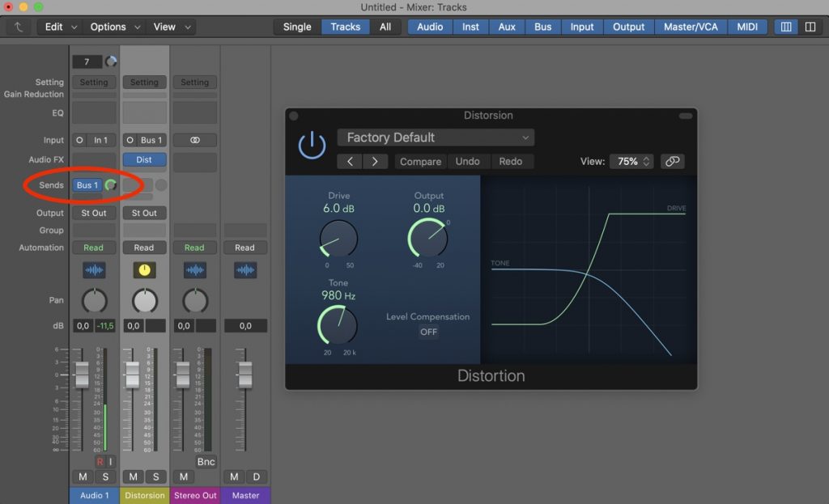Viewport: 829px width, 504px height.
Task: Change plugin View 75% size stepper
Action: tap(631, 161)
